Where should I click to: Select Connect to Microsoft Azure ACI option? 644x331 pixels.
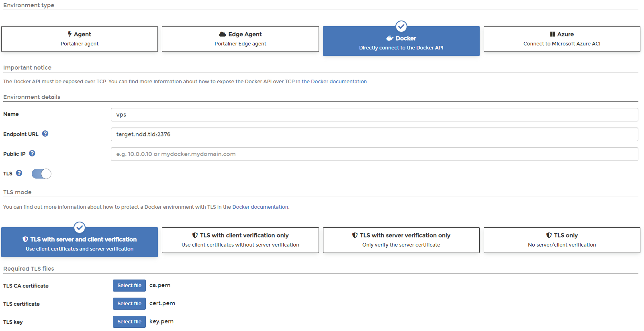562,39
